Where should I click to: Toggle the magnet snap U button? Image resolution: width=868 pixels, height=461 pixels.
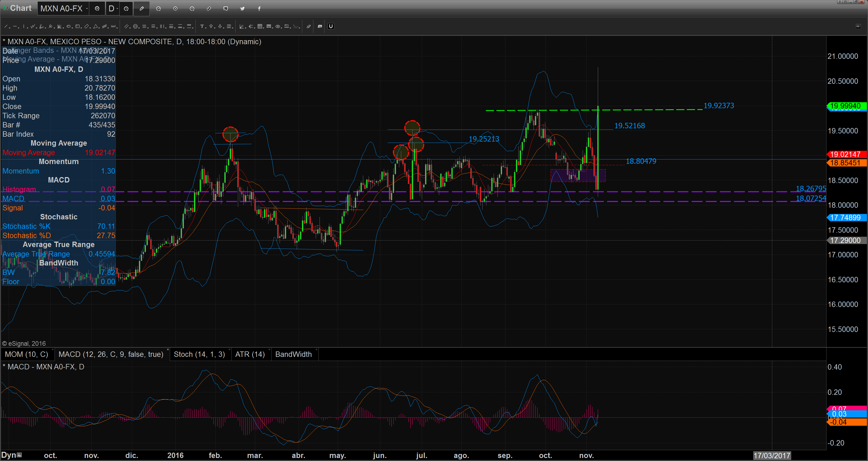(331, 26)
